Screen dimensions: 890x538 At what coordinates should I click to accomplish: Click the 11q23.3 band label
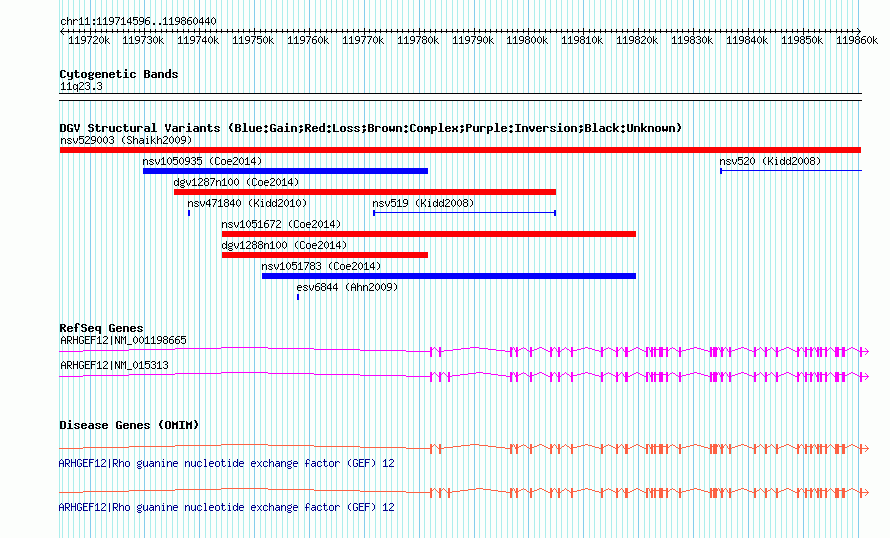81,86
